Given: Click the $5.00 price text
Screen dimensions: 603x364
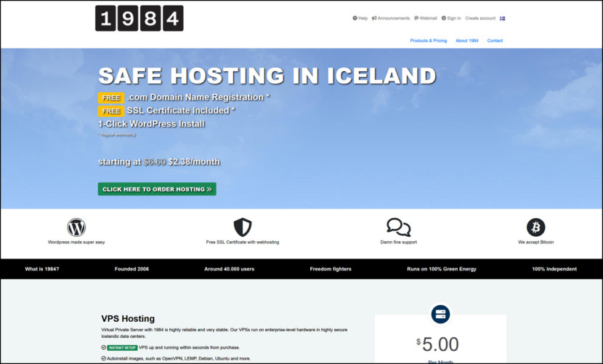Looking at the screenshot, I should (x=437, y=344).
